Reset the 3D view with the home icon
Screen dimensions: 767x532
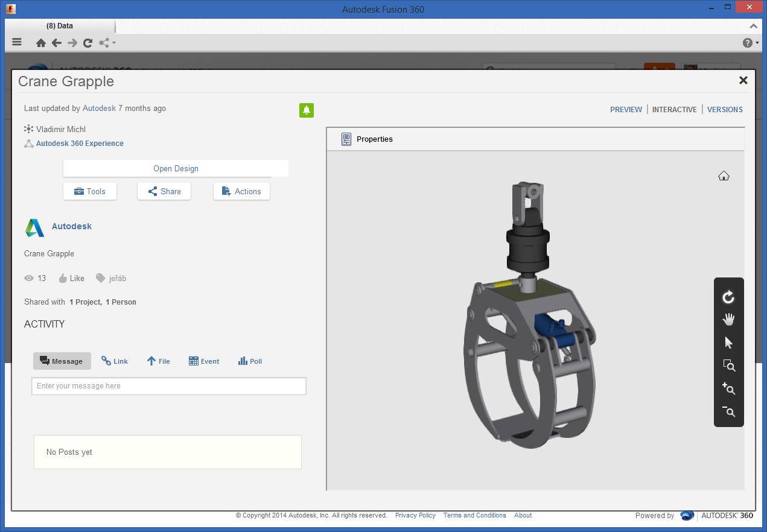click(724, 176)
